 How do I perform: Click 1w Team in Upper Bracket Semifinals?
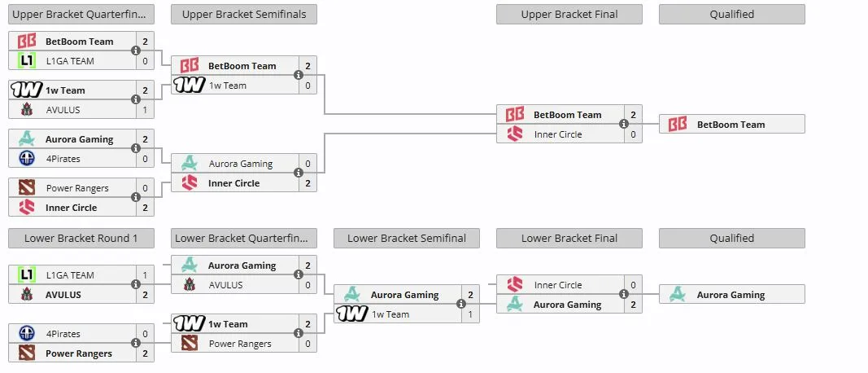tap(228, 86)
